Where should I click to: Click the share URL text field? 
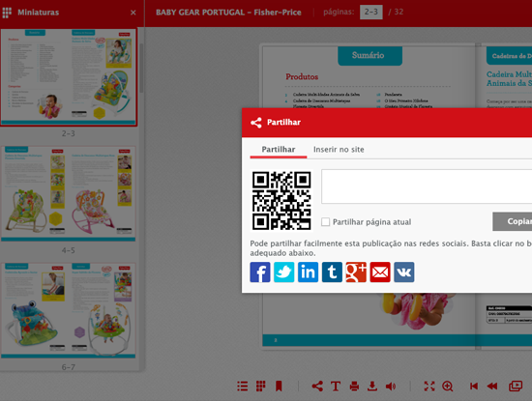pos(427,186)
